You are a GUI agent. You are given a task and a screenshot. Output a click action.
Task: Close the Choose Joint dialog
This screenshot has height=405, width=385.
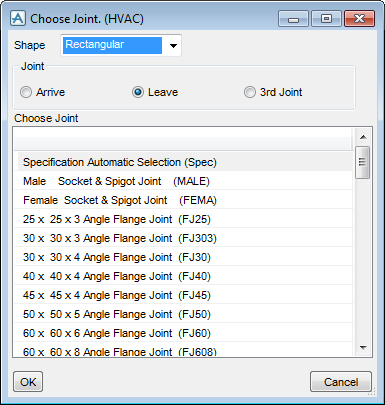coord(359,19)
